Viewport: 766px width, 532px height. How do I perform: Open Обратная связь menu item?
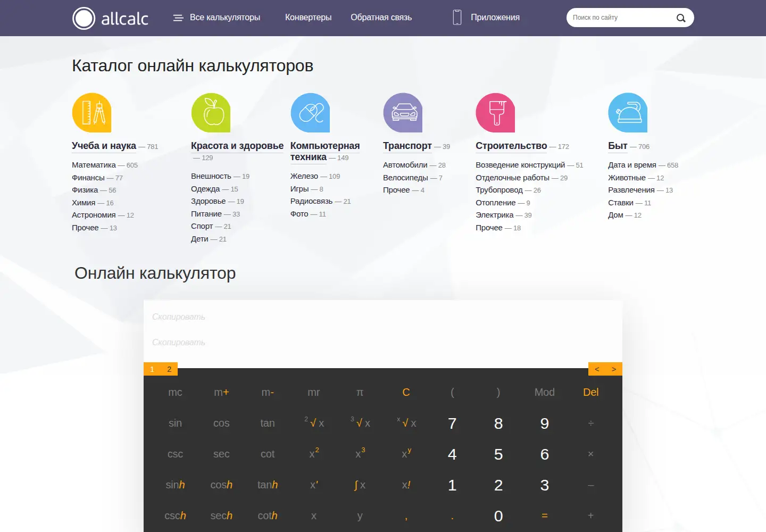coord(381,18)
